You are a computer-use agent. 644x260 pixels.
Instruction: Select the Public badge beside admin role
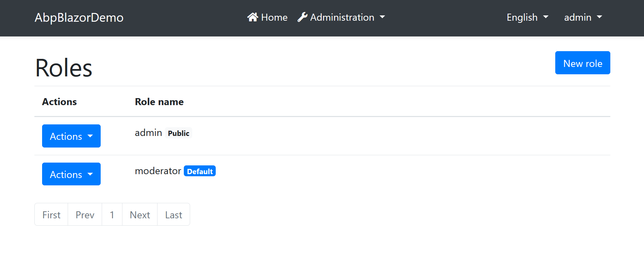pos(179,133)
